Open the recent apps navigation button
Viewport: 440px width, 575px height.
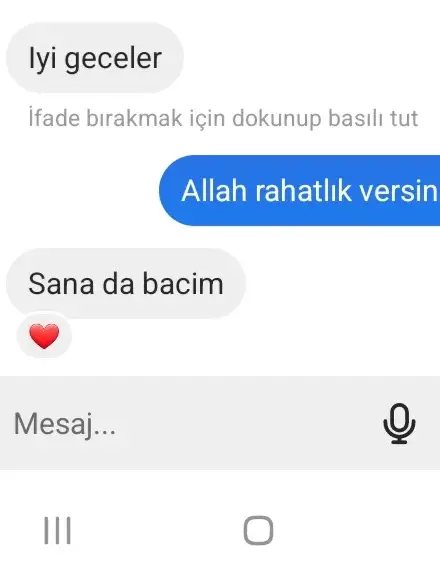click(58, 530)
